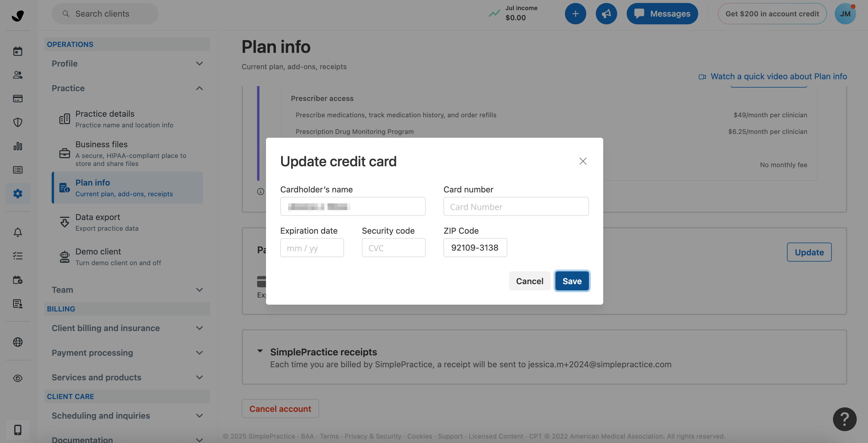Collapse the SimplePractice receipts section
The image size is (868, 443).
coord(260,351)
